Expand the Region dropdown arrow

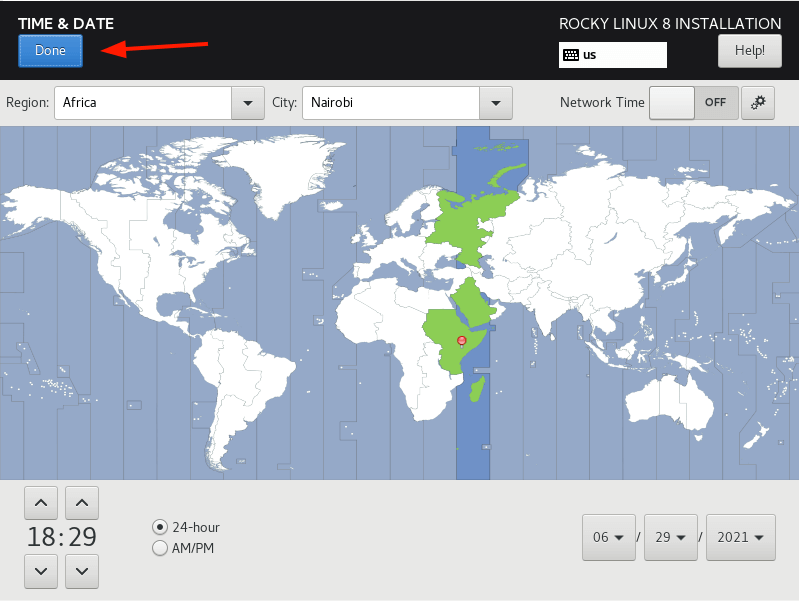click(248, 103)
